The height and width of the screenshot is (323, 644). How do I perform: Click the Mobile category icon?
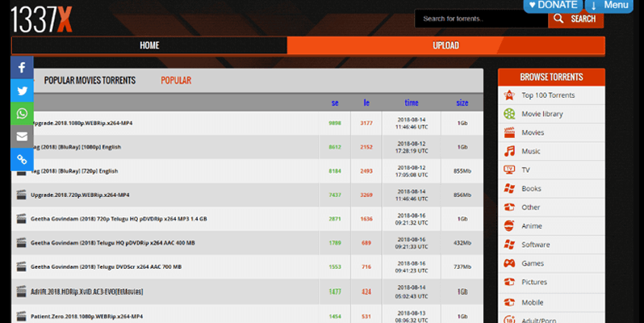(509, 303)
